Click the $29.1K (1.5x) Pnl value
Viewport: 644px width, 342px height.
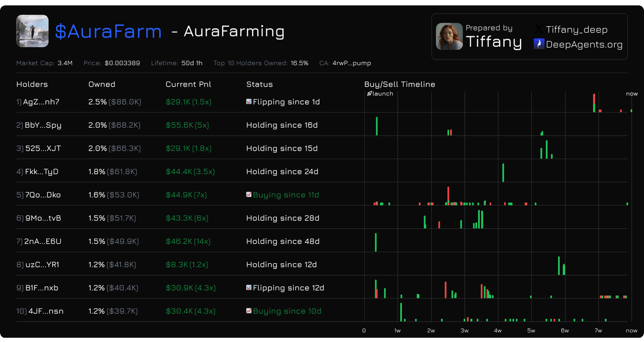point(188,102)
